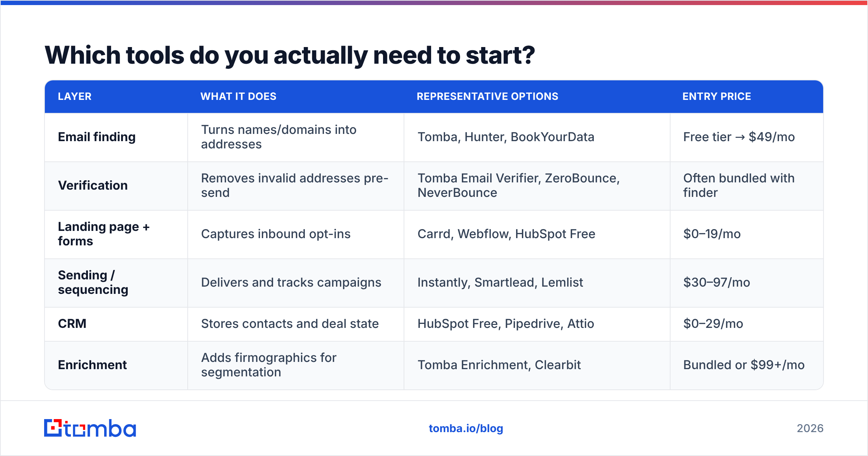Viewport: 868px width, 456px height.
Task: Click the ENTRY PRICE column header
Action: tap(716, 96)
